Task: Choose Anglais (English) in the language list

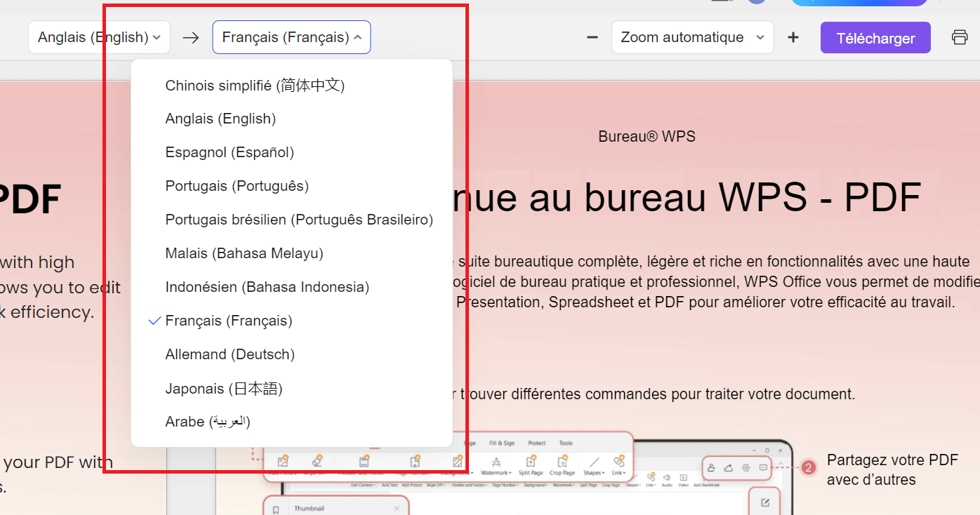Action: [x=291, y=119]
